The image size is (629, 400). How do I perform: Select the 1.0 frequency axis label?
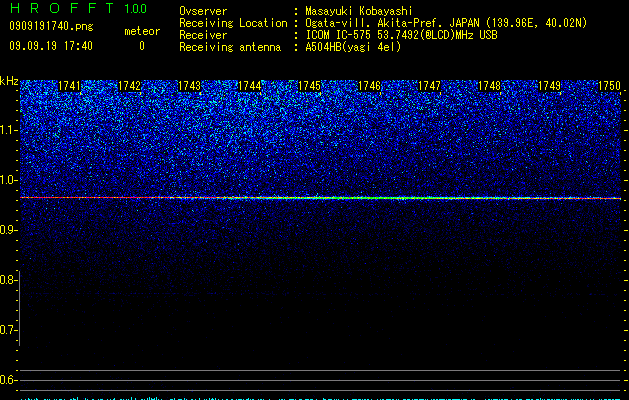pos(9,180)
